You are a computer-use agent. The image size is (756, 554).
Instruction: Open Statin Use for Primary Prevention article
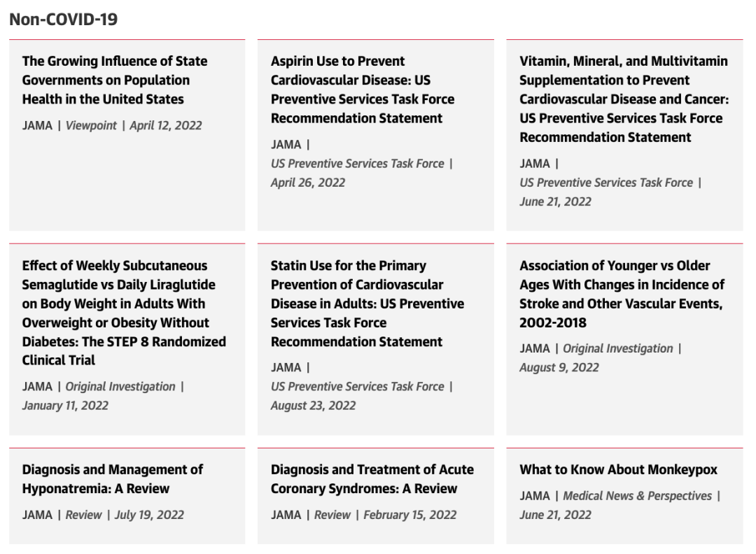pyautogui.click(x=367, y=304)
